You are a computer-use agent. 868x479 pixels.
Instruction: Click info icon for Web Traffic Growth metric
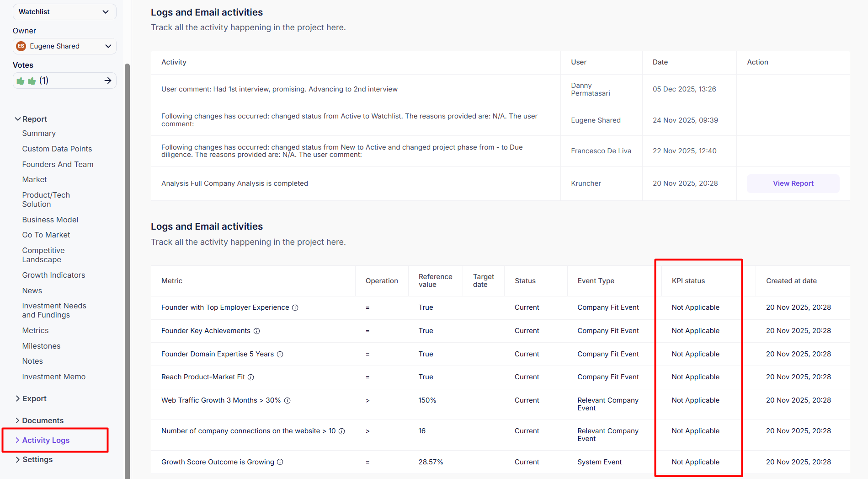(288, 401)
